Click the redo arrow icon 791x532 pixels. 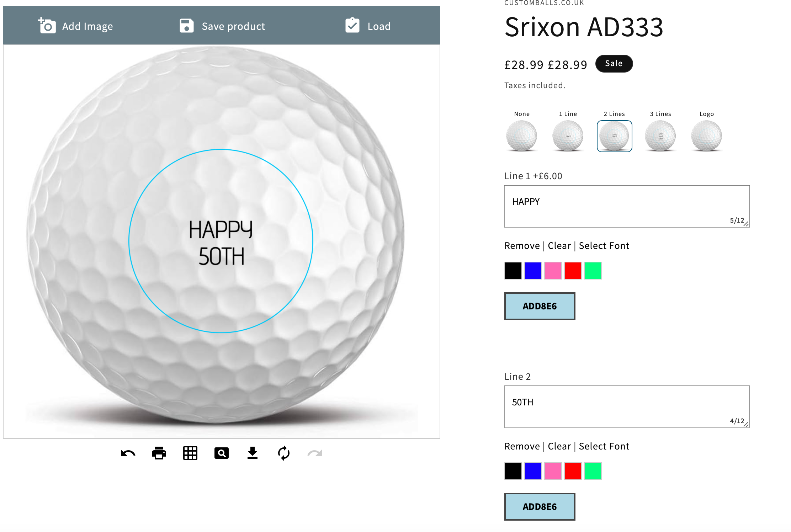point(315,453)
